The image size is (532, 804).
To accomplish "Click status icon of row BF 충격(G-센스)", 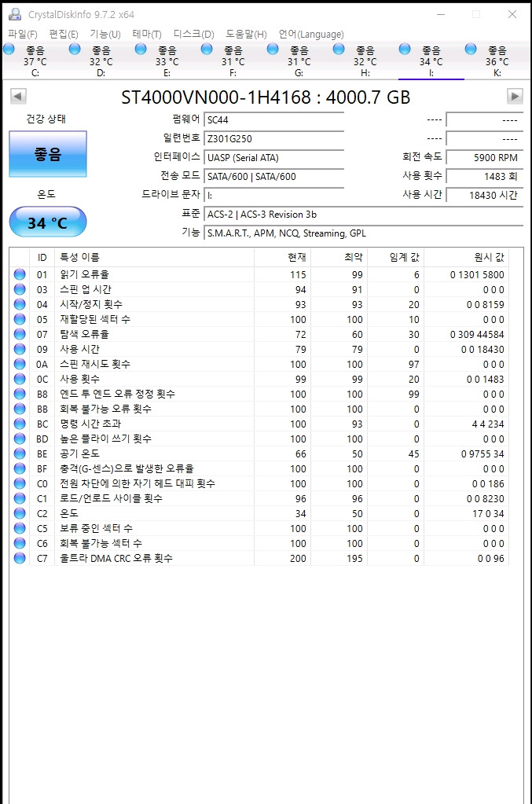I will 20,468.
